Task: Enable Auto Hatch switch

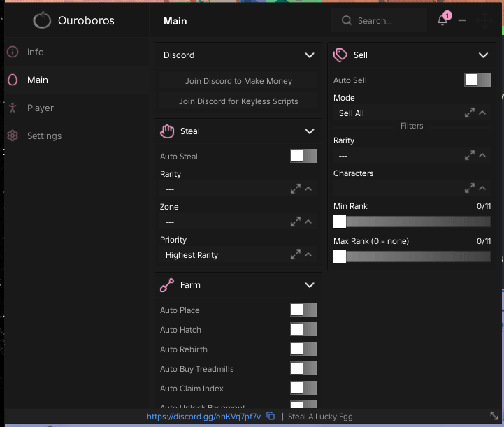Action: (x=303, y=329)
